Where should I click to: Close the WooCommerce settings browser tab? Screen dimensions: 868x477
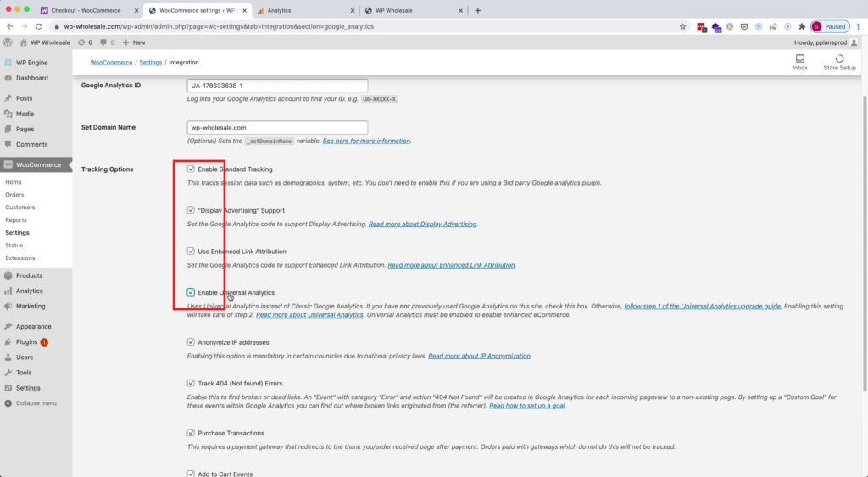coord(244,10)
